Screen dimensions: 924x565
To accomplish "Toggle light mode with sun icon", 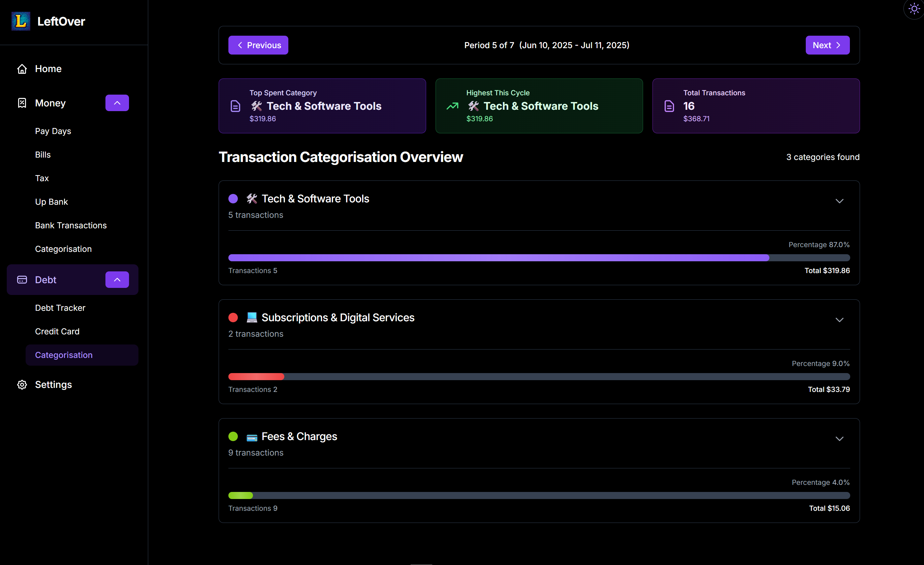I will pyautogui.click(x=914, y=9).
